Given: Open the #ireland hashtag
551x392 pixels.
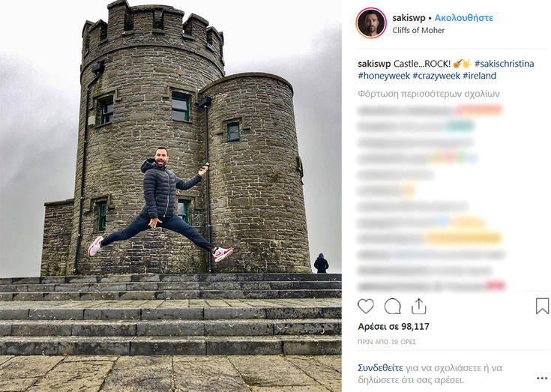Looking at the screenshot, I should click(x=479, y=76).
